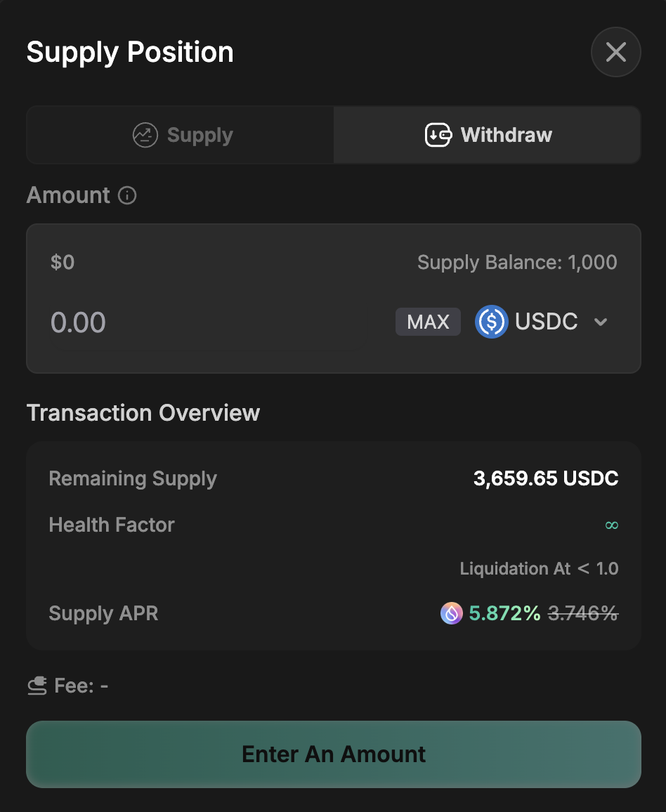Close the Supply Position dialog
The image size is (666, 812).
pyautogui.click(x=615, y=52)
